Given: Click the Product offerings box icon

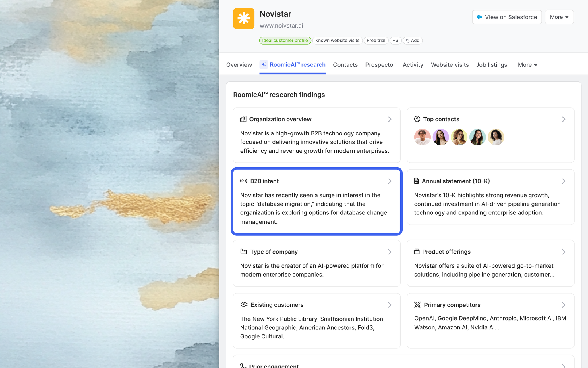Looking at the screenshot, I should [x=417, y=252].
